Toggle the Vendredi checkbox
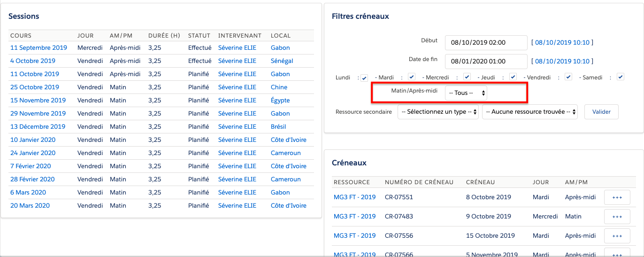This screenshot has height=257, width=644. 568,77
